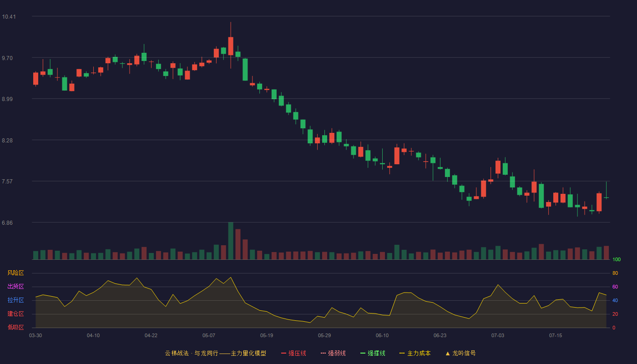Toggle the 主力成本 legend series
The width and height of the screenshot is (637, 364).
pos(415,353)
